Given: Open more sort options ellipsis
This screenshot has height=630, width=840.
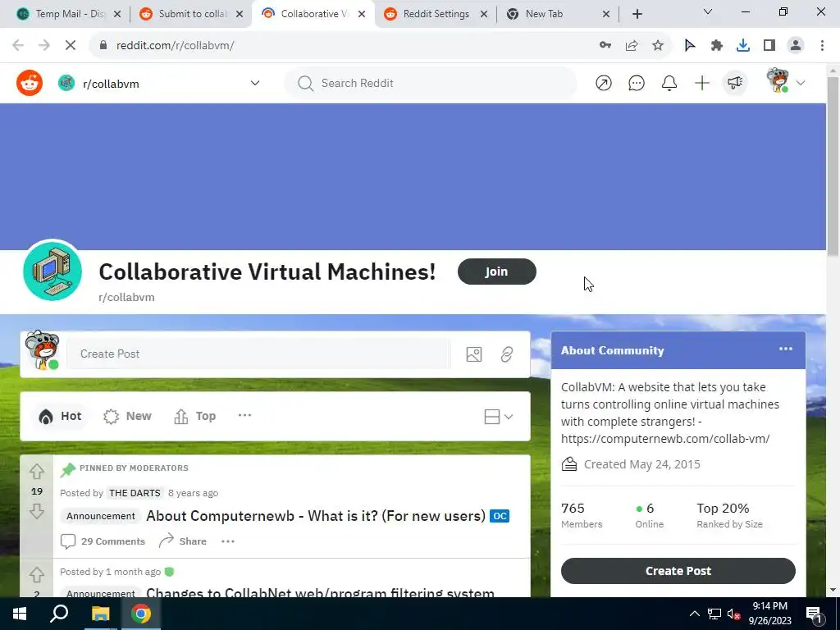Looking at the screenshot, I should tap(244, 415).
